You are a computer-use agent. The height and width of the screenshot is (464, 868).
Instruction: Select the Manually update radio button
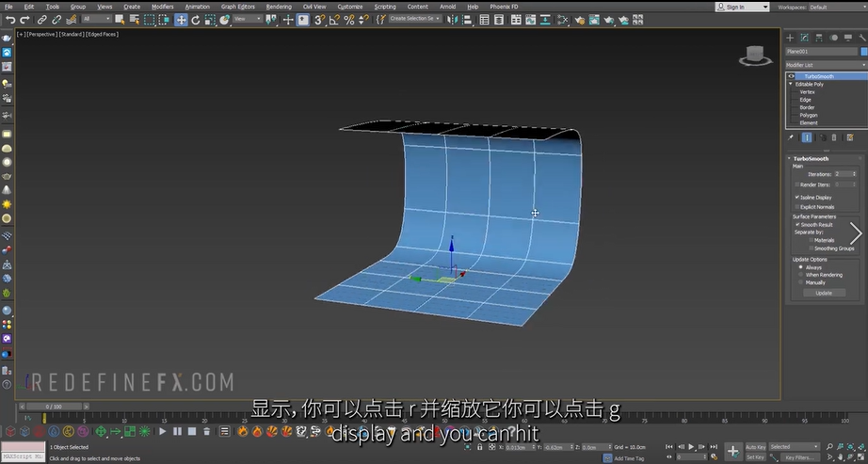800,282
